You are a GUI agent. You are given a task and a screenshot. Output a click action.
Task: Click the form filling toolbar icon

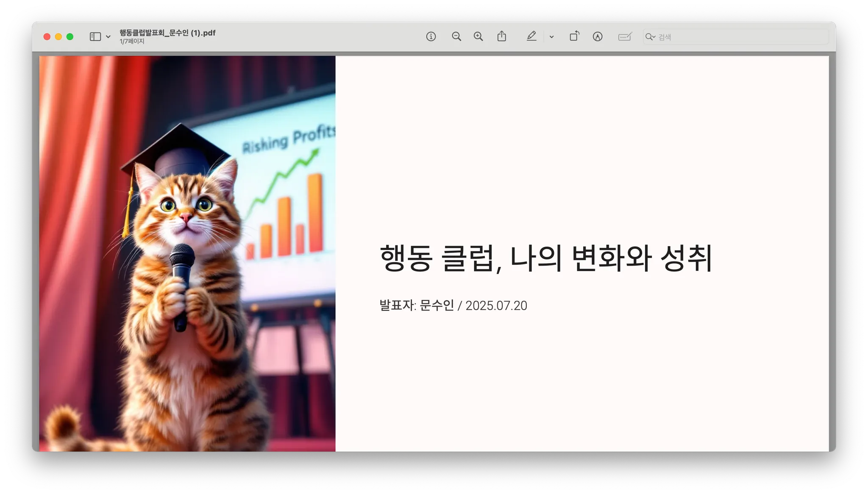625,37
